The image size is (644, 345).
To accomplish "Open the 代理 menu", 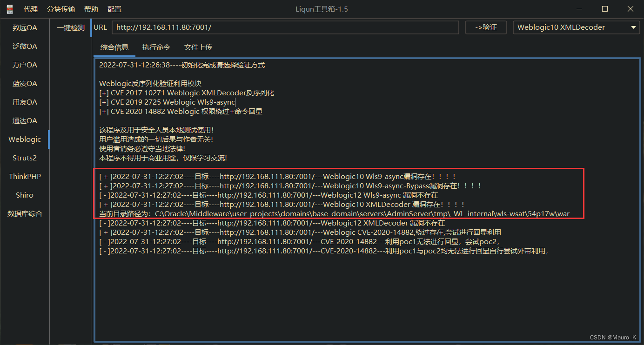I will coord(31,9).
